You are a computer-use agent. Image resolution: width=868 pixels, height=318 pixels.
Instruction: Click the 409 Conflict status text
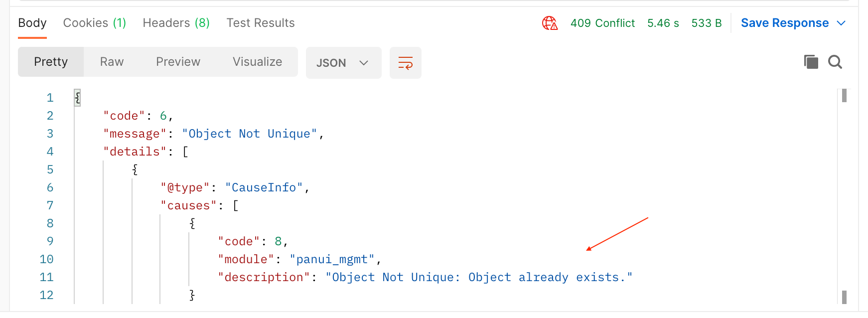coord(602,23)
